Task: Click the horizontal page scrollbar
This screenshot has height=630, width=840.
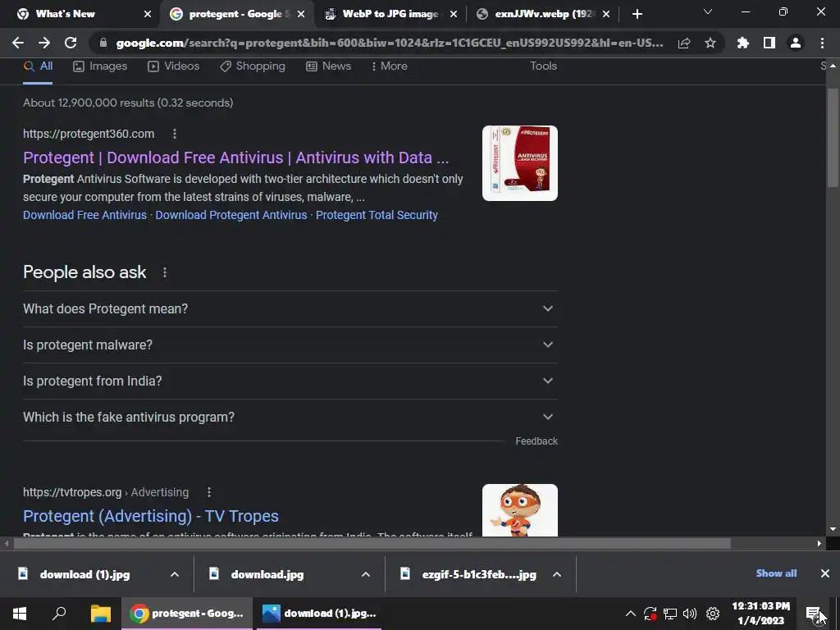Action: click(x=372, y=543)
